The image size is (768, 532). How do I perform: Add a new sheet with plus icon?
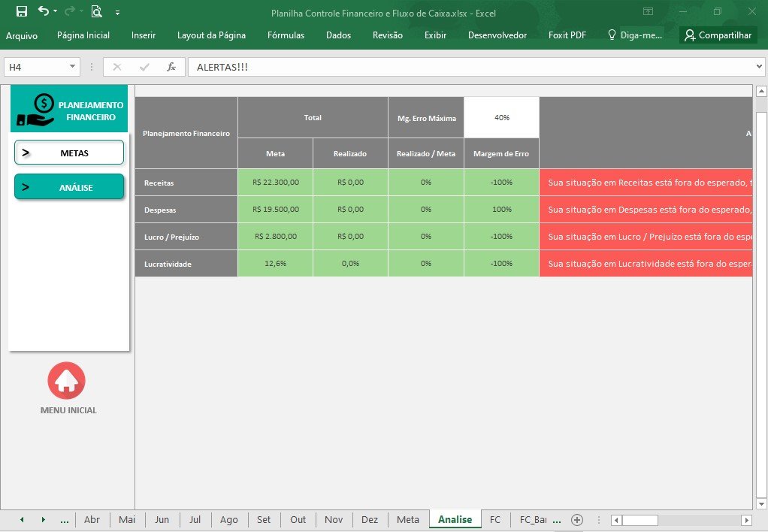577,520
